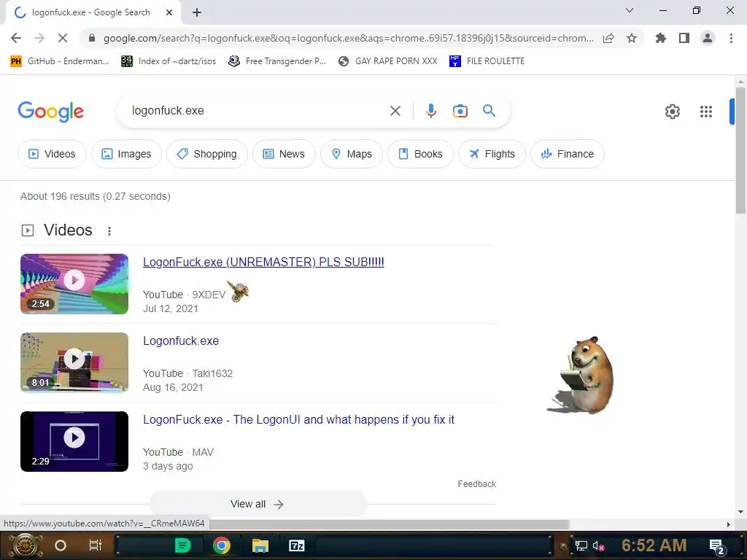Click the horizontal scrollbar thumb
Viewport: 747px width, 560px height.
(390, 524)
